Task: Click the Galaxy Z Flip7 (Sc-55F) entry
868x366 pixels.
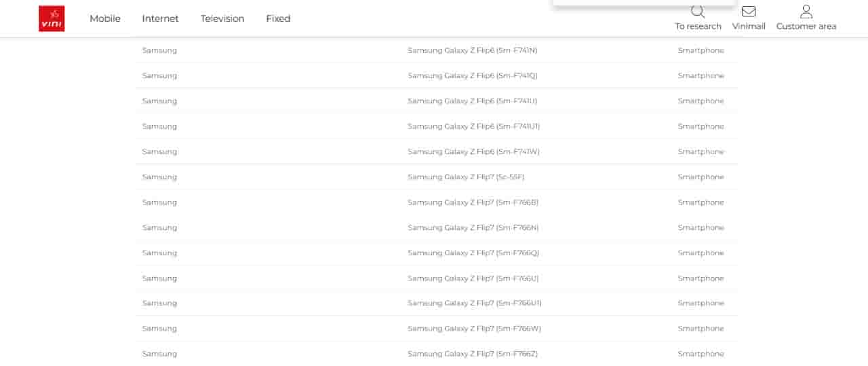Action: 466,177
